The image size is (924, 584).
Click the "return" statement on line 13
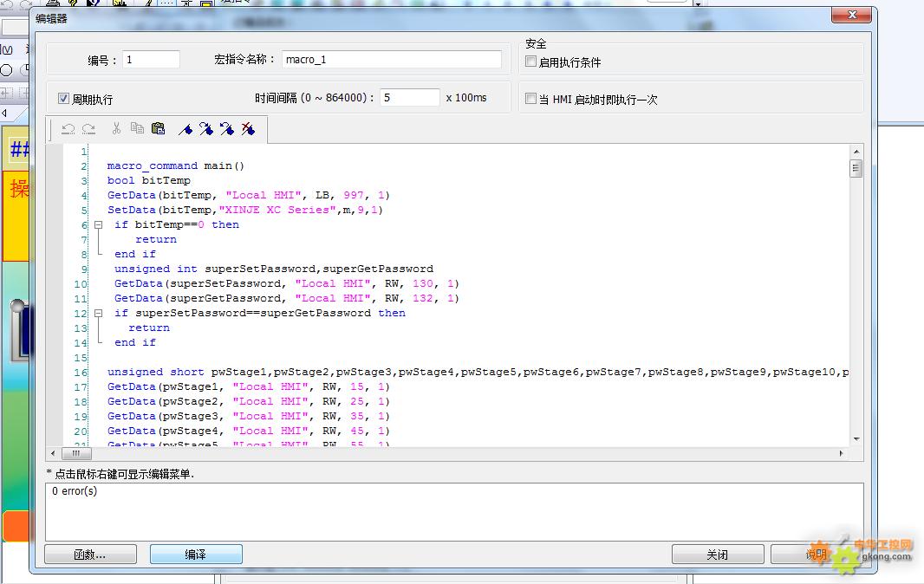tap(149, 328)
